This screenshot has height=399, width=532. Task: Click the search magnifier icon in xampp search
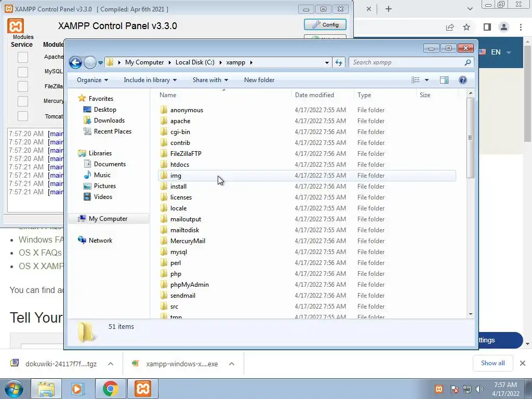(x=468, y=62)
